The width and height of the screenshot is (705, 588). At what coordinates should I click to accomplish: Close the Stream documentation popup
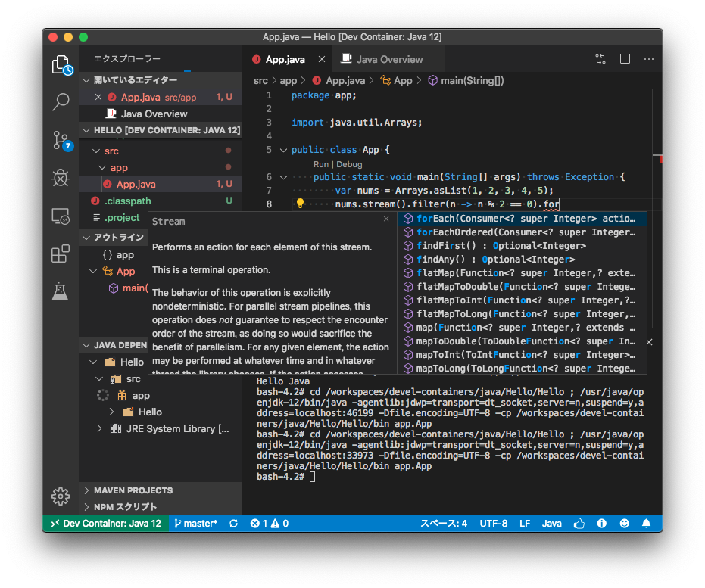point(386,219)
